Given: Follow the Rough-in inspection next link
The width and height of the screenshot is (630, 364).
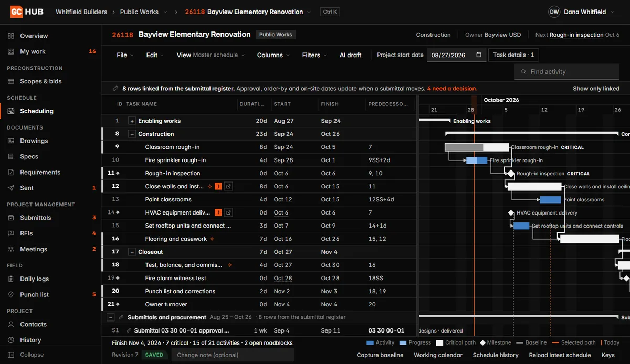Looking at the screenshot, I should point(576,35).
